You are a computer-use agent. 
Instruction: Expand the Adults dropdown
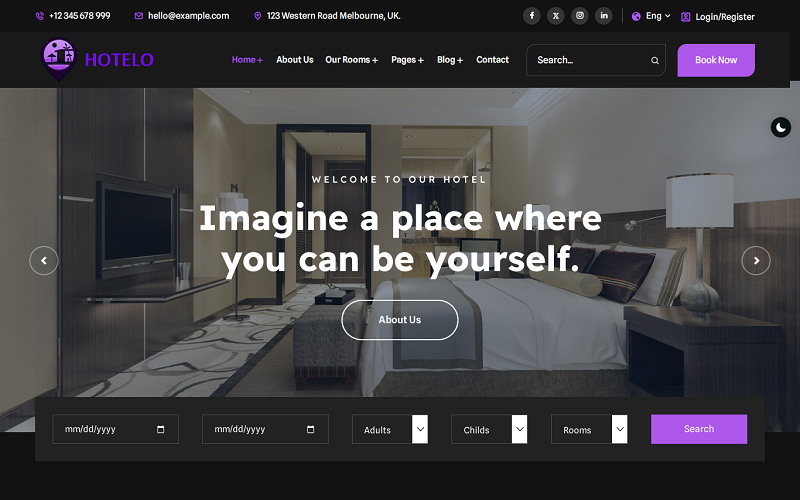point(390,430)
